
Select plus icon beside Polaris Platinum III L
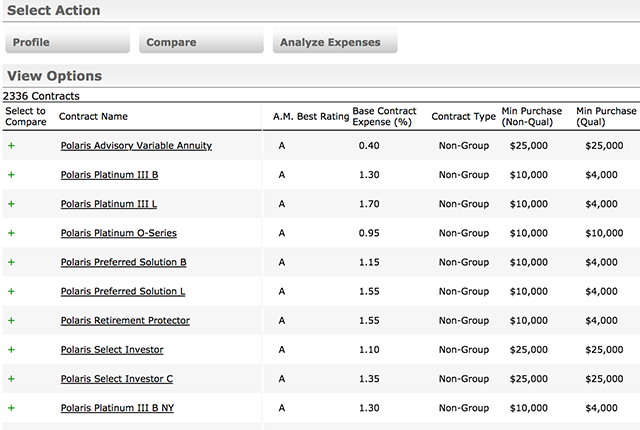12,204
